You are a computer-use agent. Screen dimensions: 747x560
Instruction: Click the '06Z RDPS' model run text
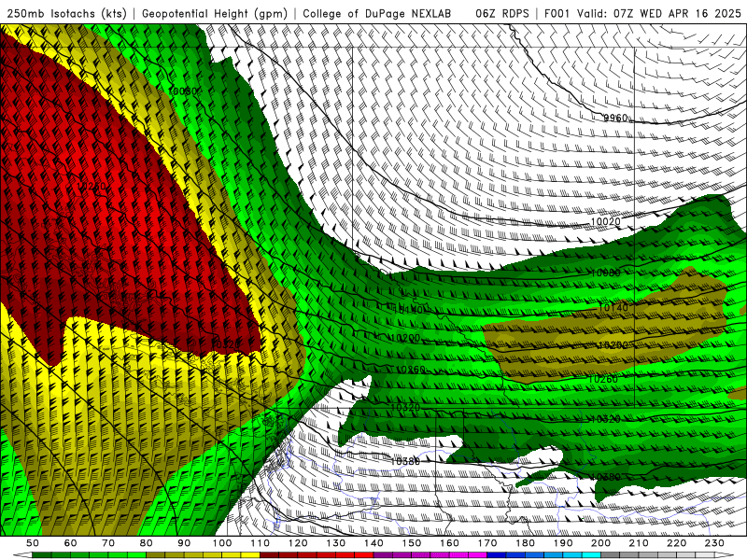tap(502, 14)
